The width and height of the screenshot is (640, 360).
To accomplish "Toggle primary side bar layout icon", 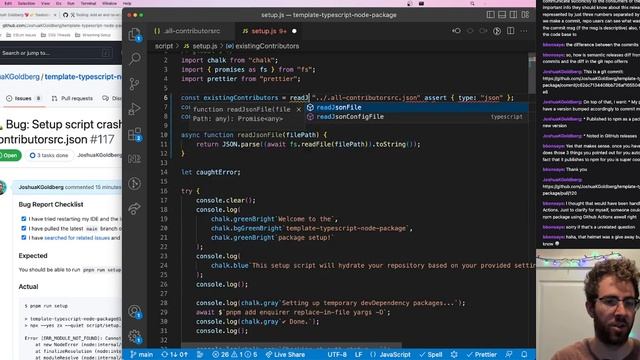I will click(491, 15).
